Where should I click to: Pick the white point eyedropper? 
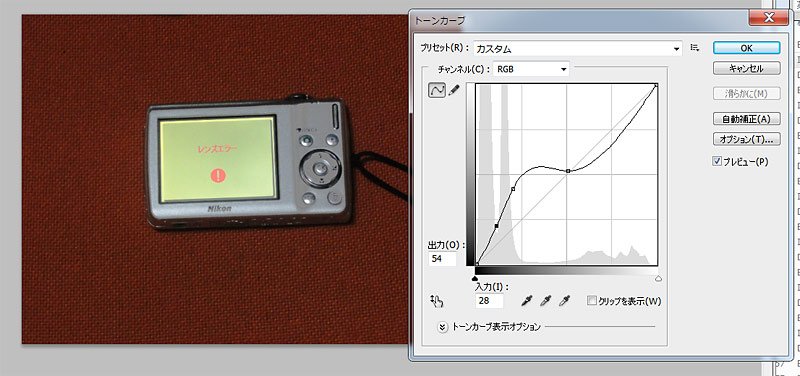[564, 301]
